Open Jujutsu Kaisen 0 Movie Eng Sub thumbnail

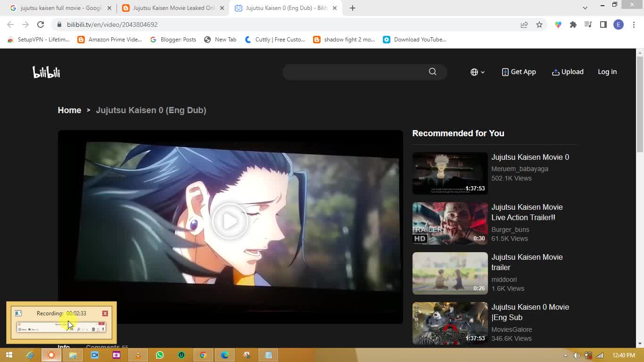click(x=450, y=323)
